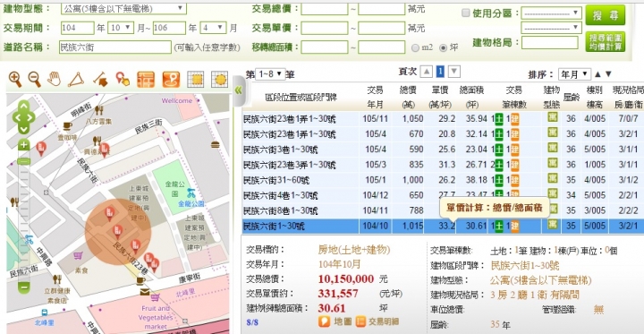Select row 民族六街3巷1~30號
Screen dimensions: 644x334
pyautogui.click(x=443, y=150)
